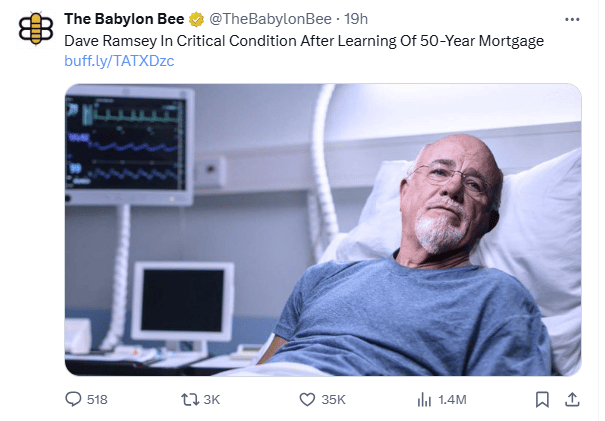Viewport: 605px width, 421px height.
Task: Open the @TheBabylonBee handle
Action: pyautogui.click(x=264, y=19)
